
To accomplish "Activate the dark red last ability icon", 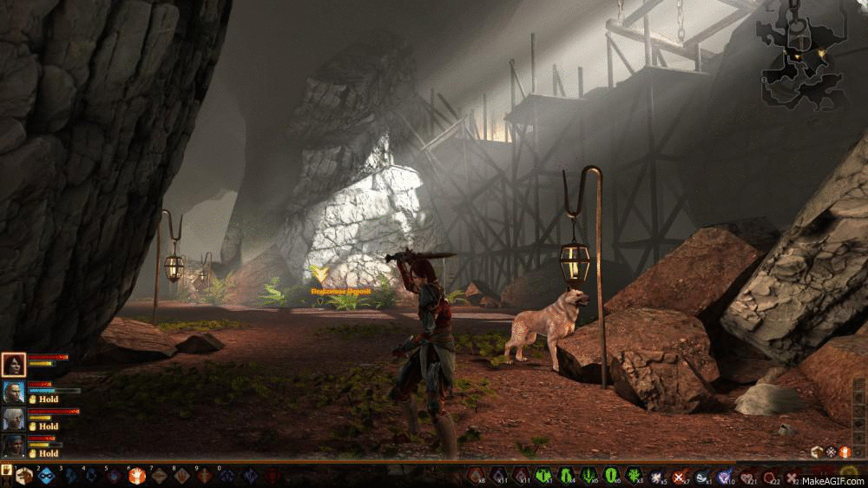I will (x=273, y=476).
